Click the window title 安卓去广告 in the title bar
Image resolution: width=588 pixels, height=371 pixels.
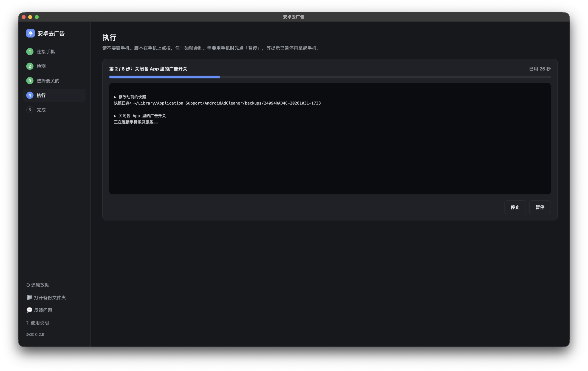click(x=294, y=17)
